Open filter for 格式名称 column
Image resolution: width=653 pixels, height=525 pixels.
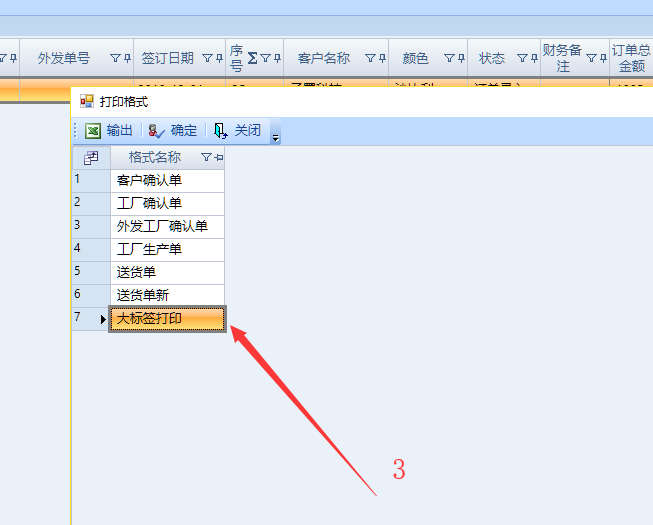206,158
